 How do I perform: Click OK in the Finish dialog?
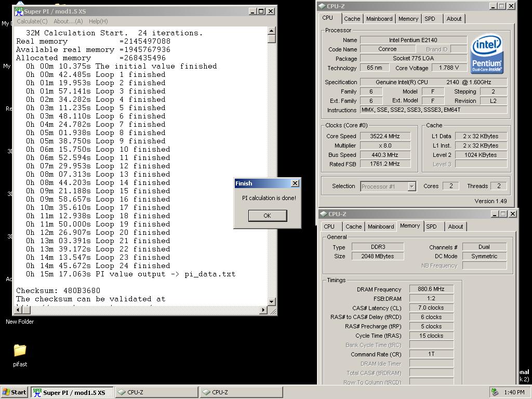point(268,216)
